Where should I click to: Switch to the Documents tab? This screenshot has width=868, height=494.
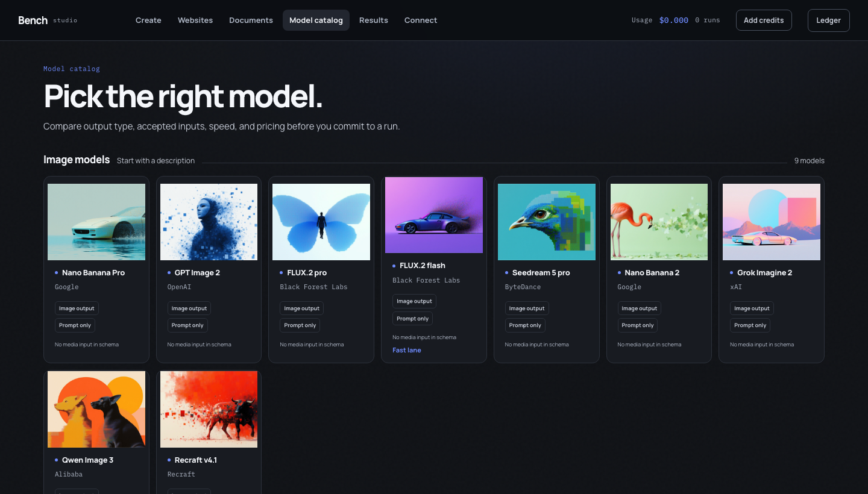251,20
